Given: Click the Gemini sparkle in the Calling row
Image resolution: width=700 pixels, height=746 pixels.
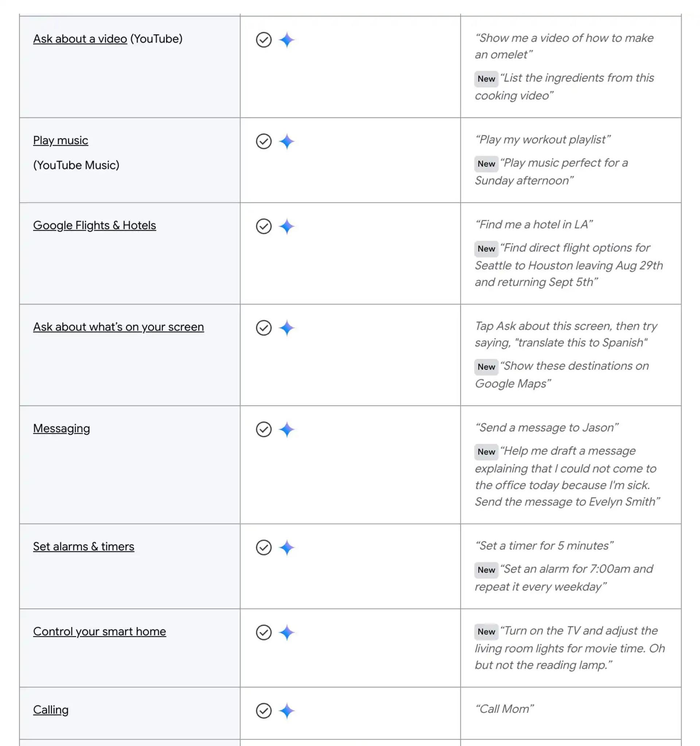Looking at the screenshot, I should [x=287, y=711].
